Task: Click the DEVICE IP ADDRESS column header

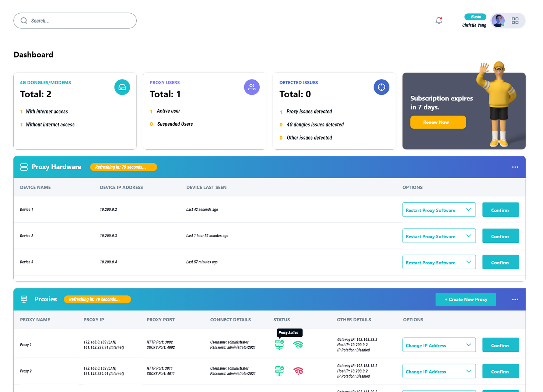Action: point(121,188)
